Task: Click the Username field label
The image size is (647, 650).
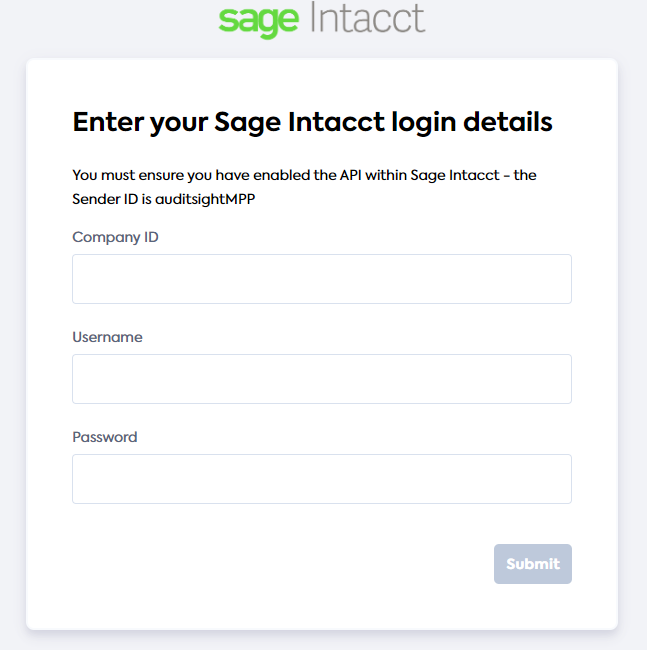Action: (x=107, y=337)
